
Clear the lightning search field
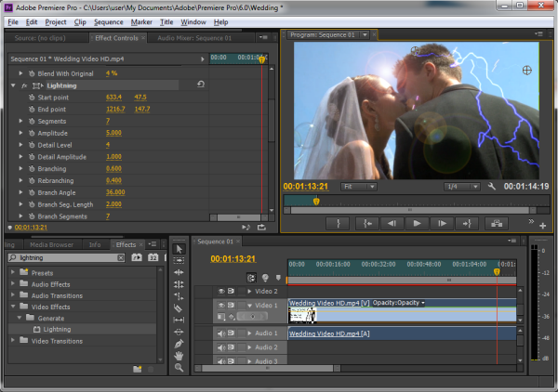click(x=121, y=257)
